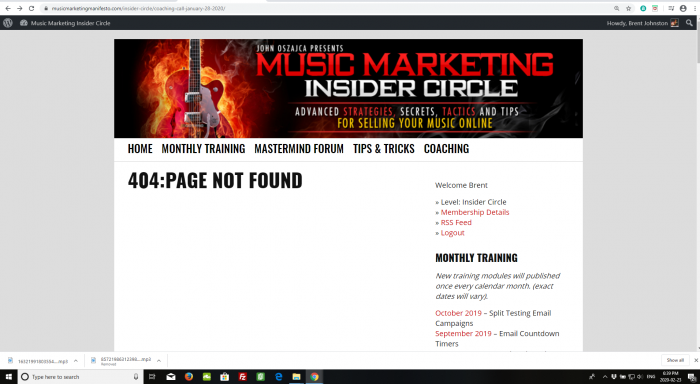This screenshot has height=384, width=700.
Task: Show hidden system tray icons chevron
Action: click(x=605, y=377)
